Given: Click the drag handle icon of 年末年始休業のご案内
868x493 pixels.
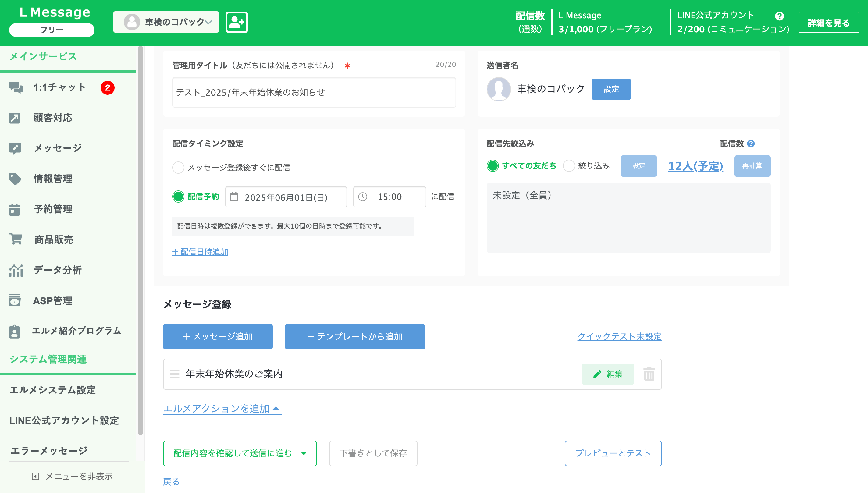Looking at the screenshot, I should pyautogui.click(x=174, y=374).
